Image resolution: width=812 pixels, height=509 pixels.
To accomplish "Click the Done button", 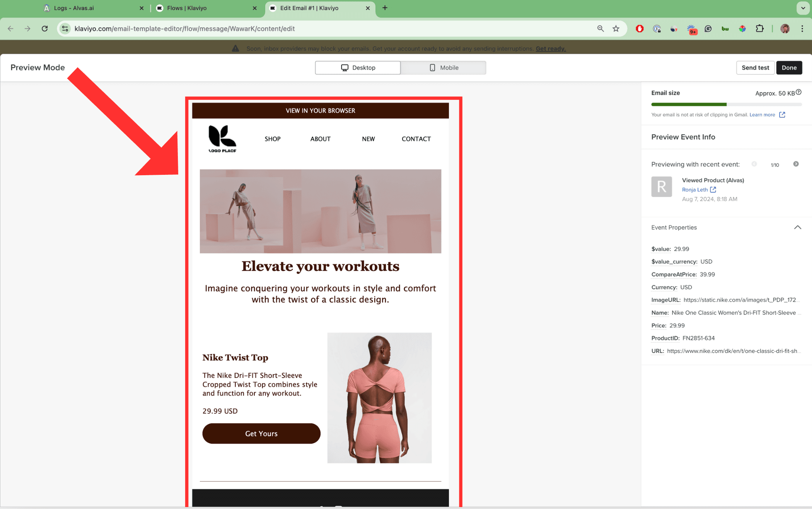I will coord(789,68).
